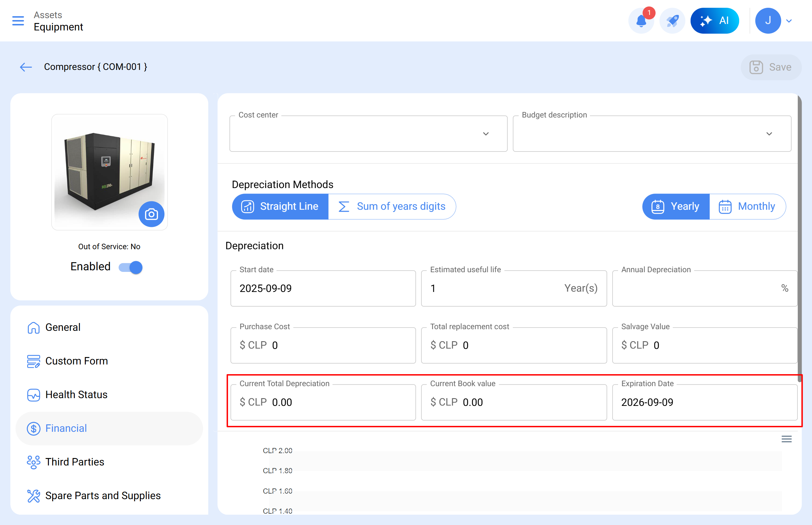The height and width of the screenshot is (525, 812).
Task: Open the hamburger navigation menu
Action: coord(18,21)
